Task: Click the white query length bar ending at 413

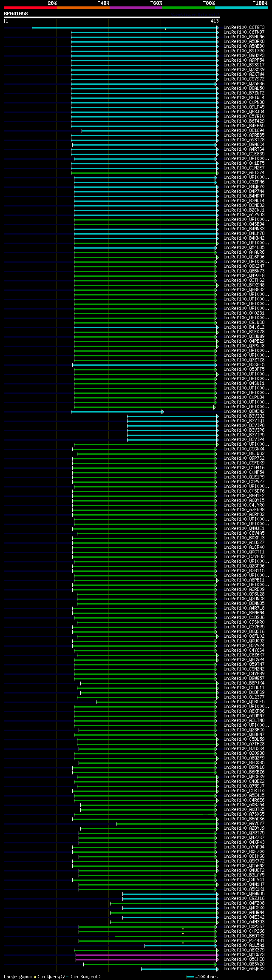Action: pyautogui.click(x=112, y=17)
